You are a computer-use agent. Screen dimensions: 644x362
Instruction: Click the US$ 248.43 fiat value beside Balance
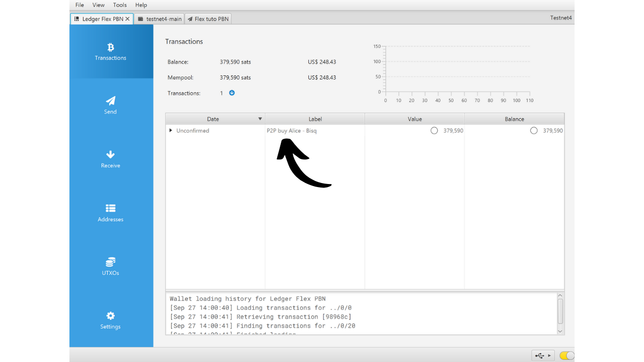point(322,62)
